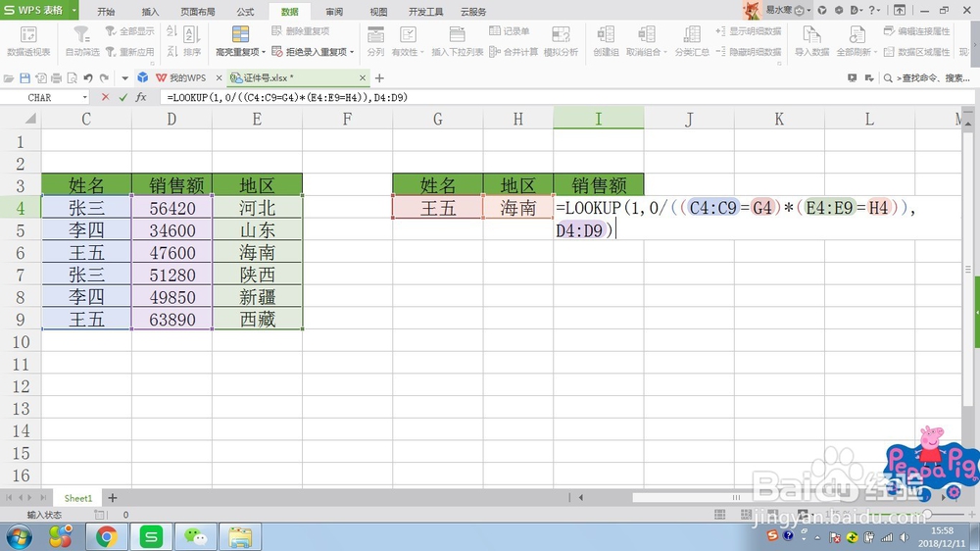Add a new worksheet with plus button
Screen dimensions: 980x551
point(113,498)
